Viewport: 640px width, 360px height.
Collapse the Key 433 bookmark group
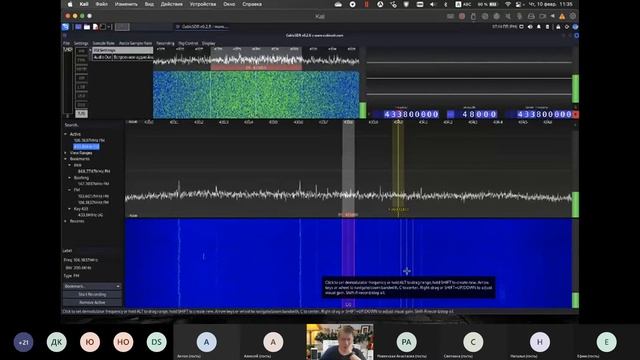(x=69, y=209)
